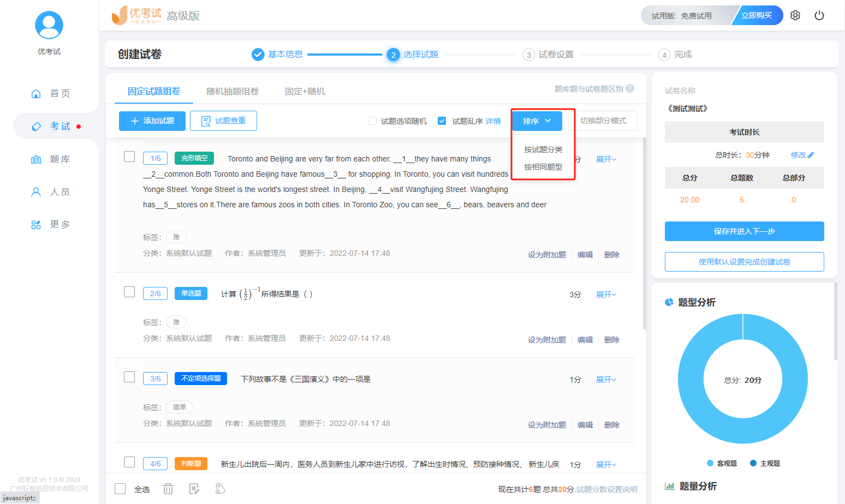Click the 题量分析 bar chart icon
This screenshot has height=504, width=845.
pos(669,486)
